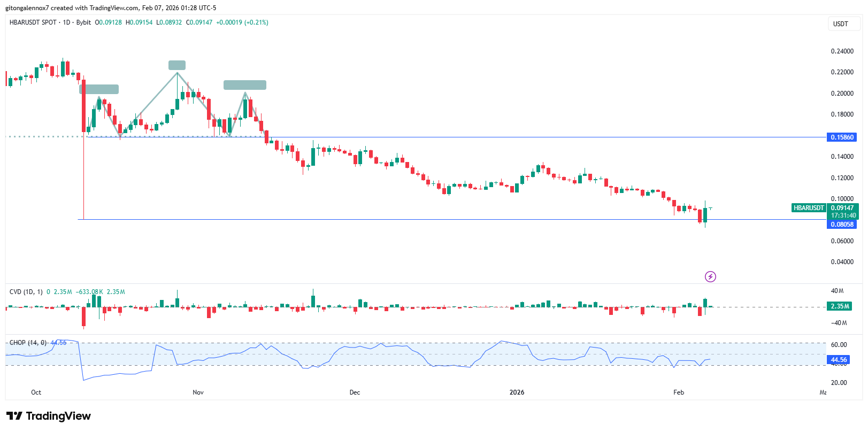Click the Oct label on time axis

pos(36,392)
